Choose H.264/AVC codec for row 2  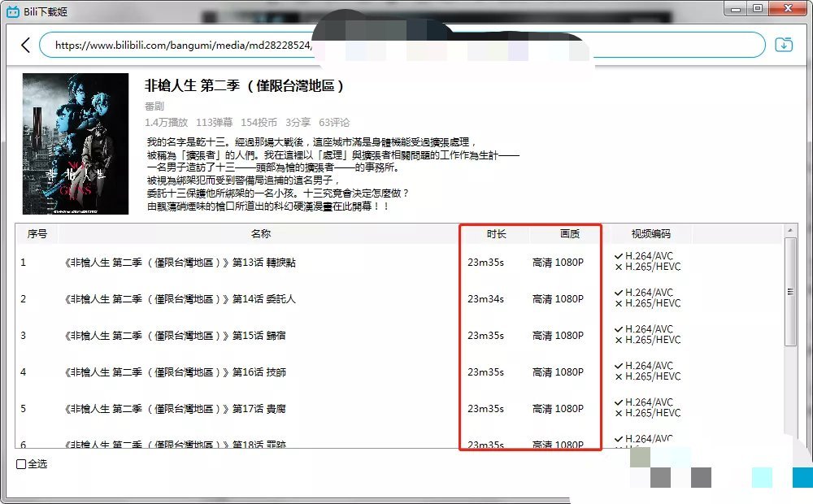pos(643,293)
